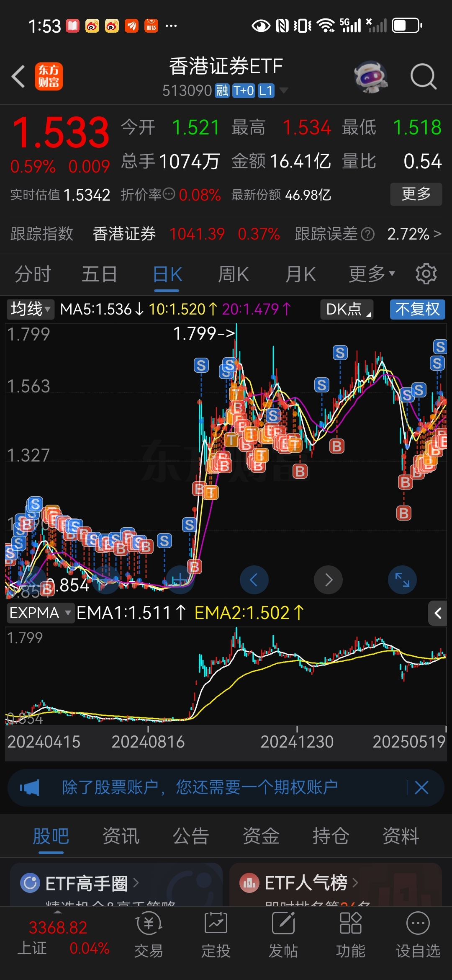Viewport: 452px width, 980px height.
Task: Open the DK点 selector
Action: pos(347,309)
